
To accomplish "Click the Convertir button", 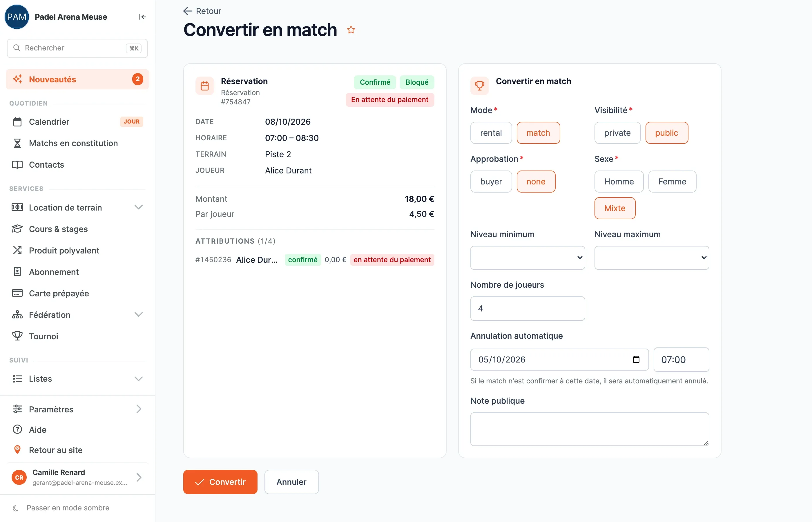I will click(220, 482).
